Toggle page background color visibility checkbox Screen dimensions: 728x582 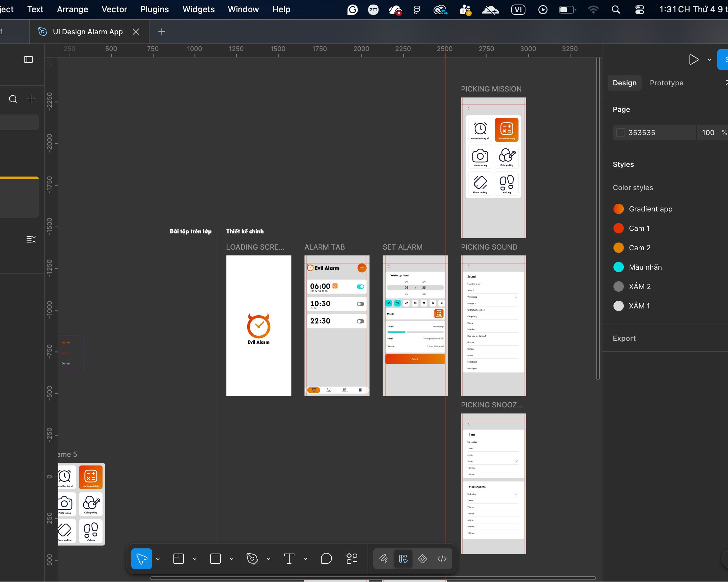pos(620,133)
